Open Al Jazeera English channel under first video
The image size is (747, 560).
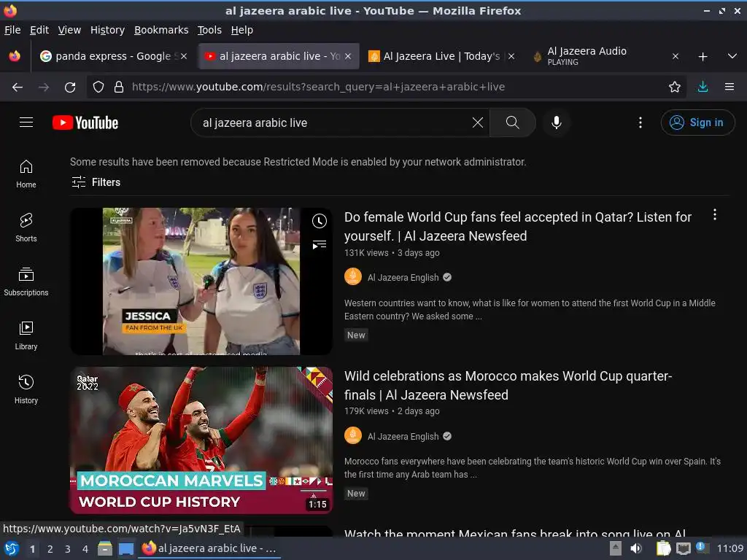click(403, 277)
